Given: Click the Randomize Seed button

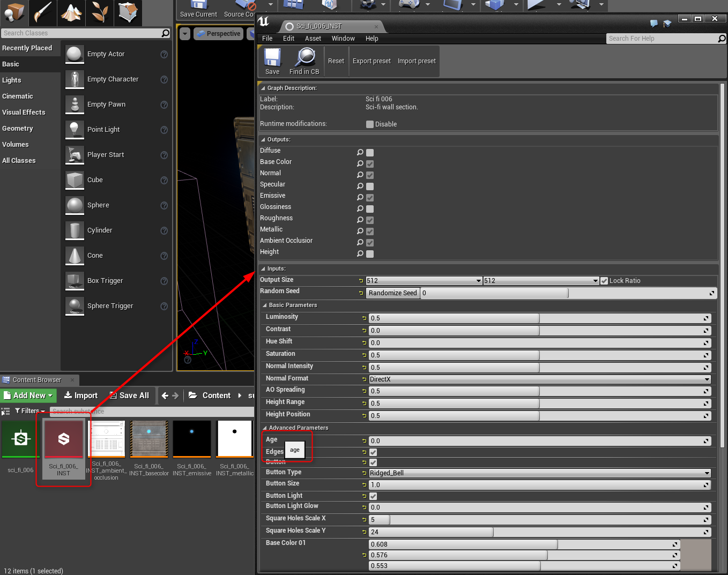Looking at the screenshot, I should pyautogui.click(x=392, y=293).
